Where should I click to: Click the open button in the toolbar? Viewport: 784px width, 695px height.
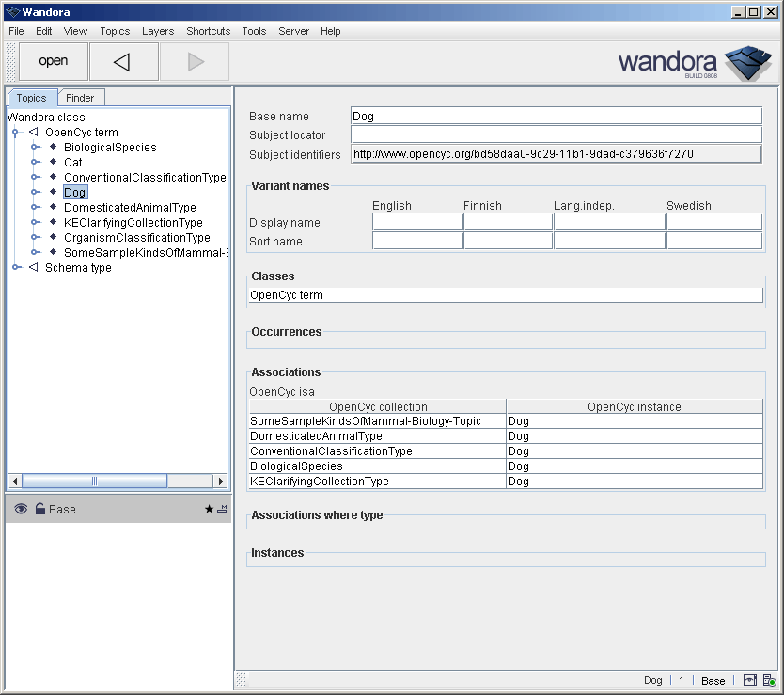point(53,61)
